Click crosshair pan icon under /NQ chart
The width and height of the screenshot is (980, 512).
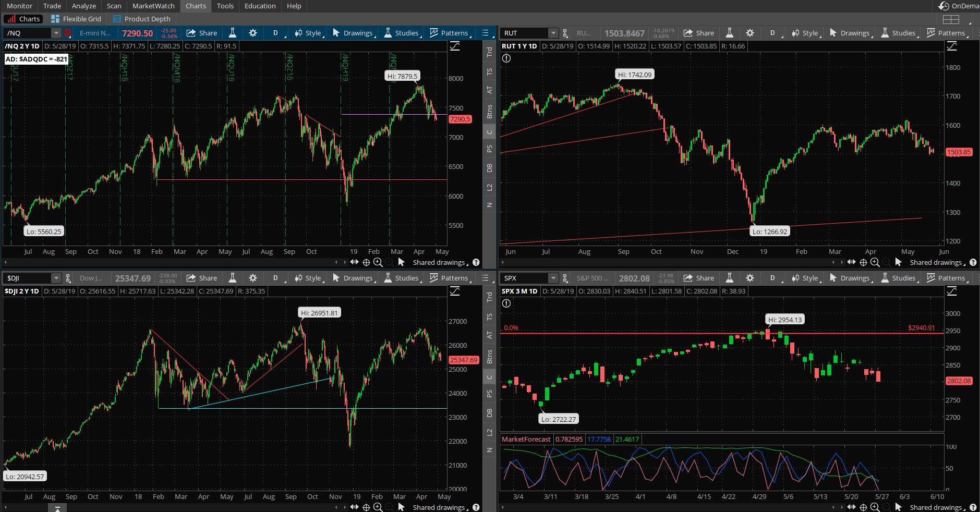point(366,262)
